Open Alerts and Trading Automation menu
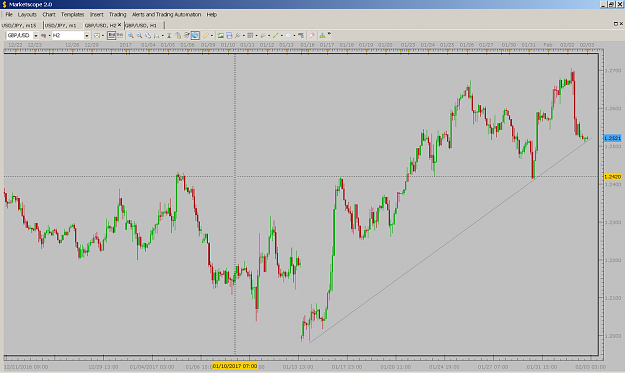 click(x=166, y=14)
